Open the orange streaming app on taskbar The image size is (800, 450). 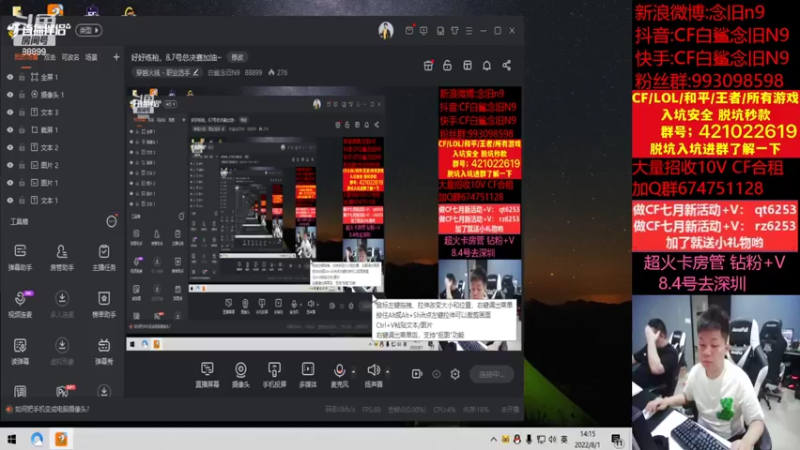(61, 439)
